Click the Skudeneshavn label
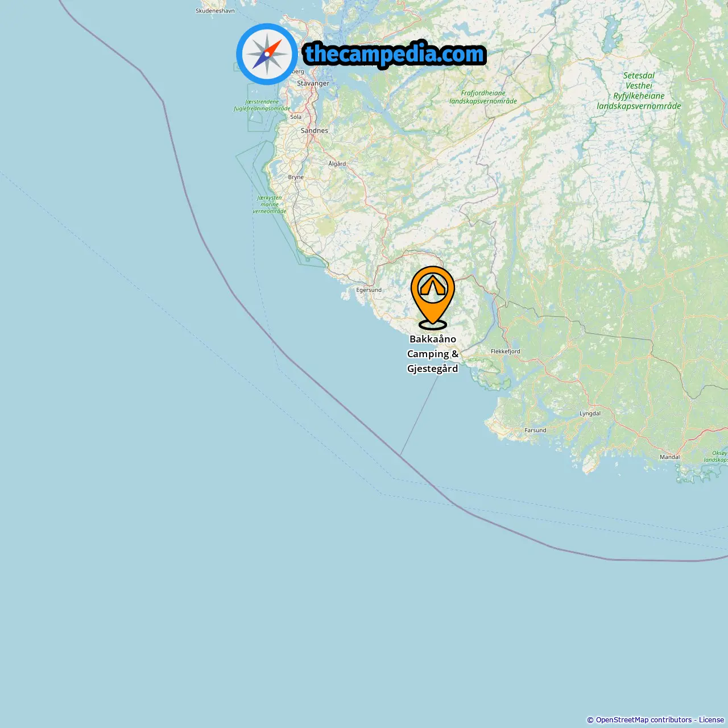The height and width of the screenshot is (728, 728). click(x=215, y=11)
